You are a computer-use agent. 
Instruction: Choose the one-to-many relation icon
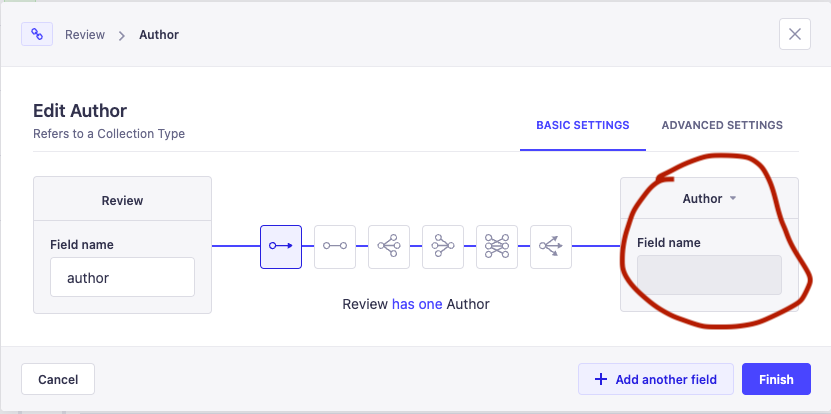pyautogui.click(x=389, y=247)
